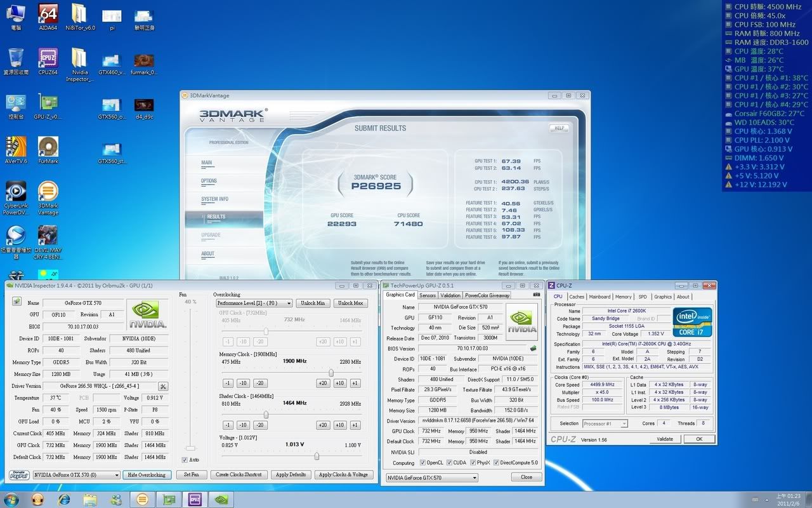
Task: Toggle the PhysX checkbox in GPU-Z
Action: [473, 463]
